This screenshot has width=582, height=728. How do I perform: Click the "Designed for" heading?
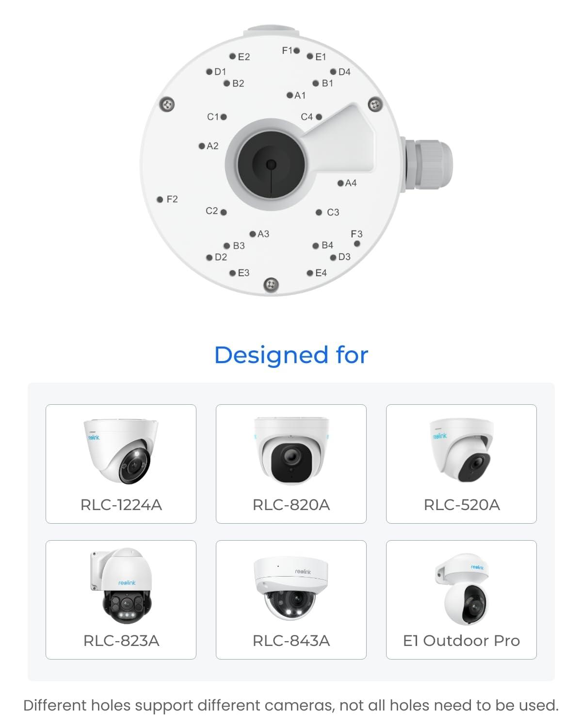tap(291, 355)
